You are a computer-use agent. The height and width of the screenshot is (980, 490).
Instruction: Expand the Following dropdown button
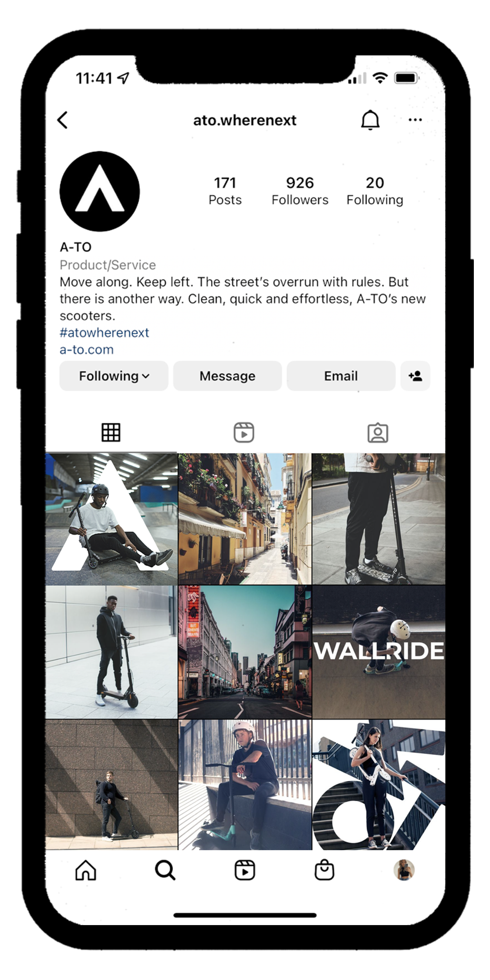pos(114,376)
